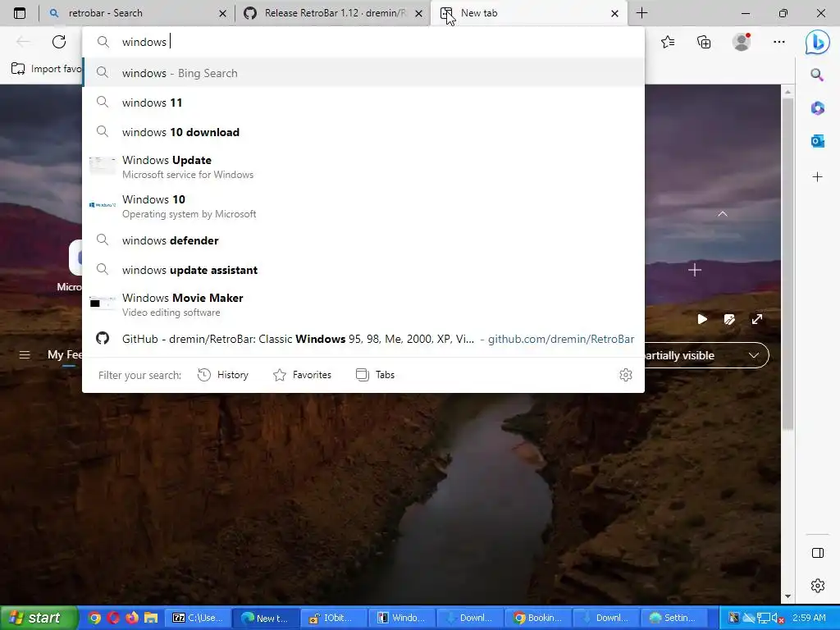Click the page vertical scrollbar

787,263
